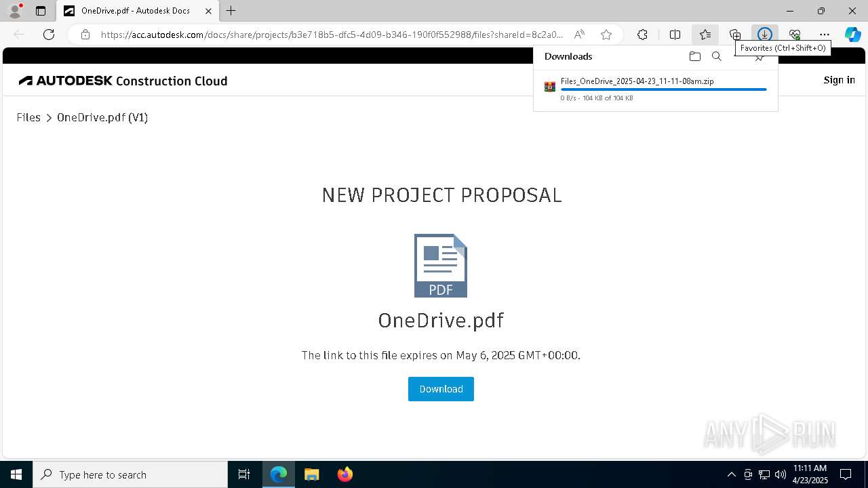This screenshot has width=868, height=488.
Task: Open the downloads folder icon
Action: pyautogui.click(x=694, y=56)
